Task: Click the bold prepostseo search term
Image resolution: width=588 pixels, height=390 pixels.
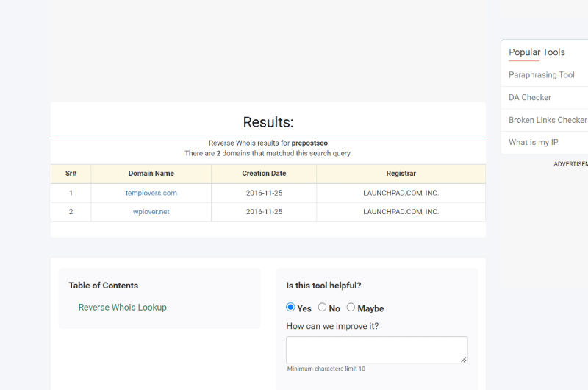Action: tap(309, 143)
